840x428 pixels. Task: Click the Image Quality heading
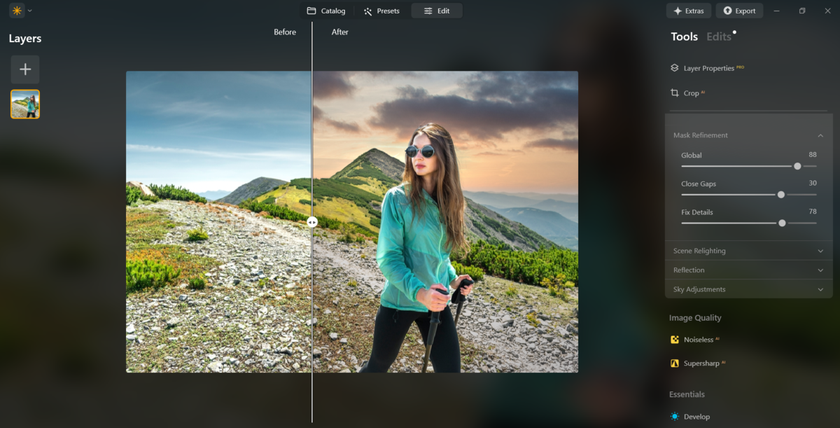695,318
